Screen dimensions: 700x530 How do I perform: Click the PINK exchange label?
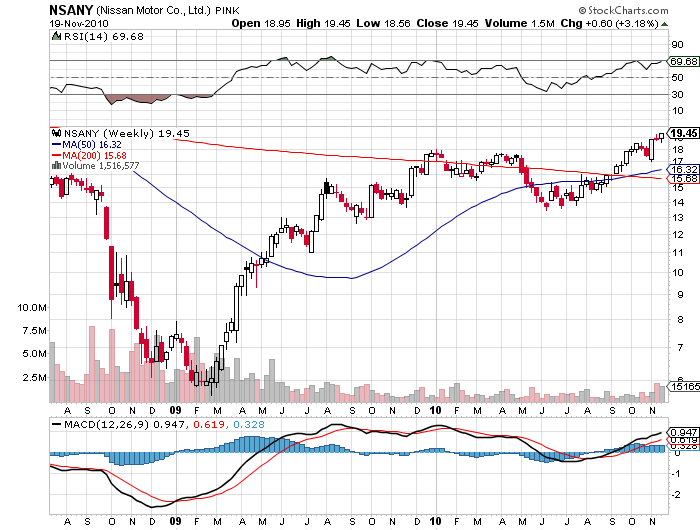(x=227, y=11)
